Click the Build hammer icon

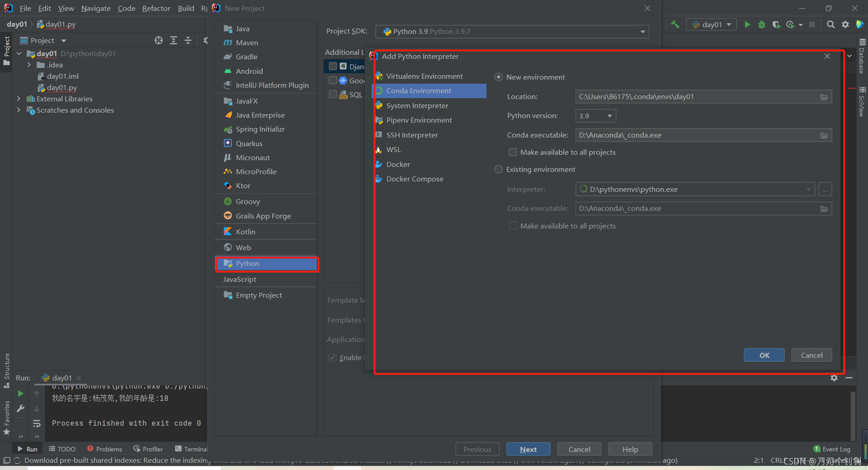point(675,24)
